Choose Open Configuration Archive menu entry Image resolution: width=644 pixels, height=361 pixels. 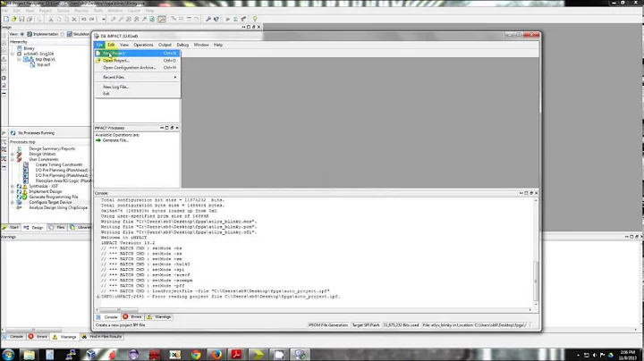pyautogui.click(x=137, y=67)
